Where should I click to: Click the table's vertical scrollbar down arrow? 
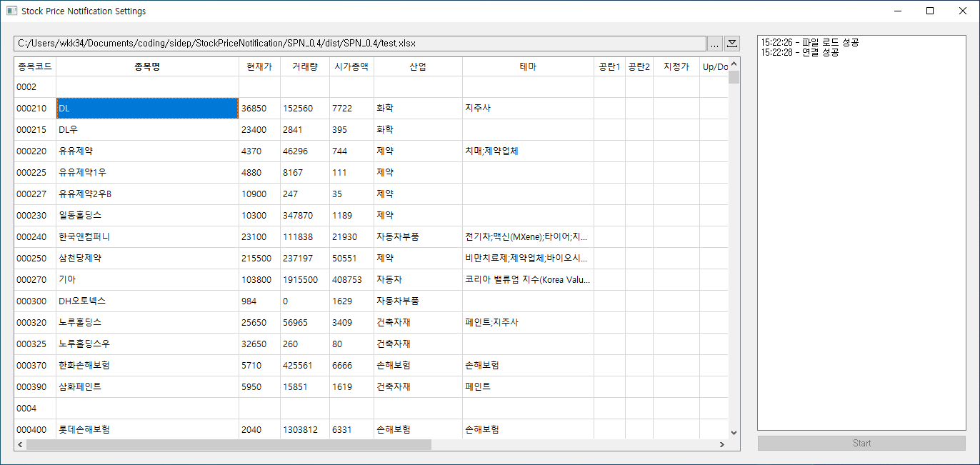pos(734,432)
